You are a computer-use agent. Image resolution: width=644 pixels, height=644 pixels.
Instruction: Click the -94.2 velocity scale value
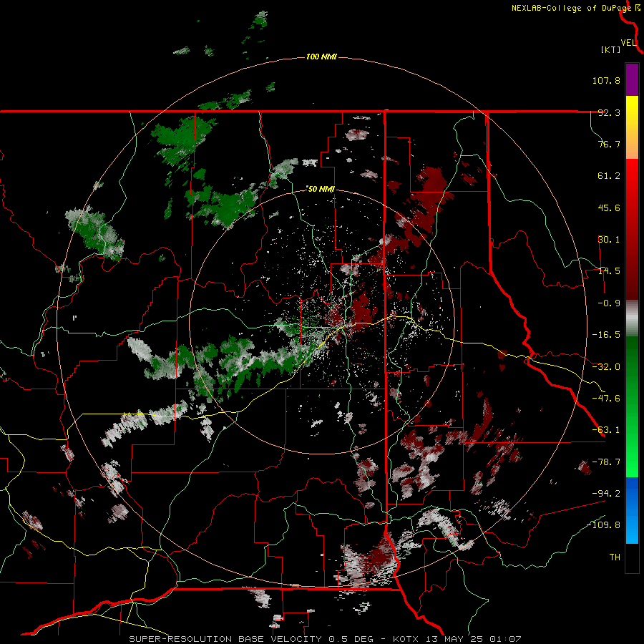click(x=606, y=494)
